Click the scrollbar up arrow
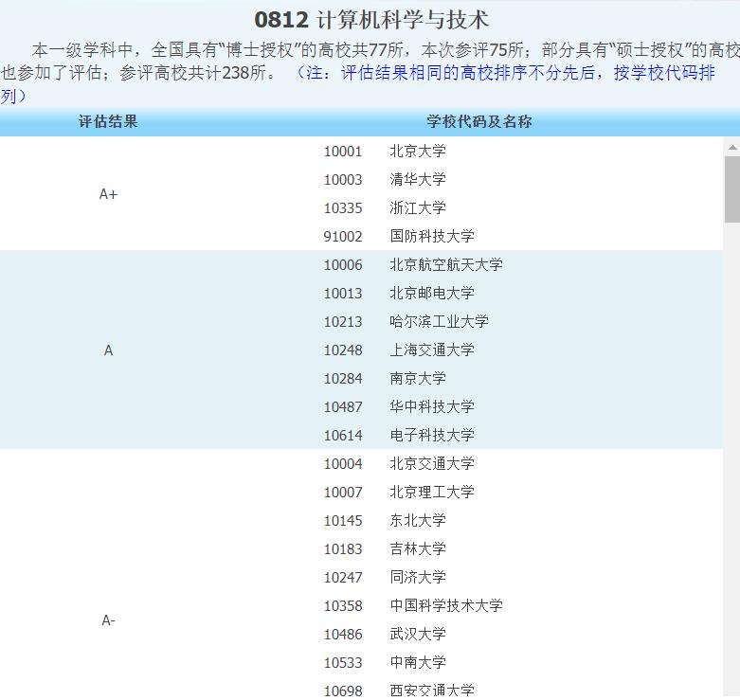 pos(732,148)
